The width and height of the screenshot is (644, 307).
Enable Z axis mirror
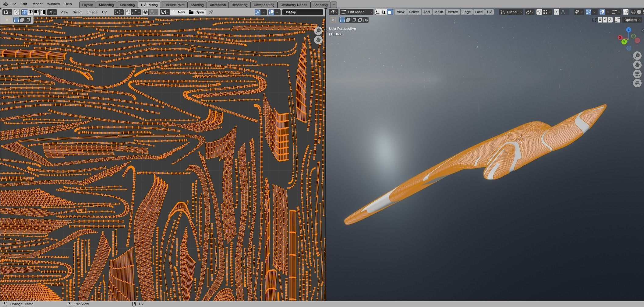click(610, 20)
